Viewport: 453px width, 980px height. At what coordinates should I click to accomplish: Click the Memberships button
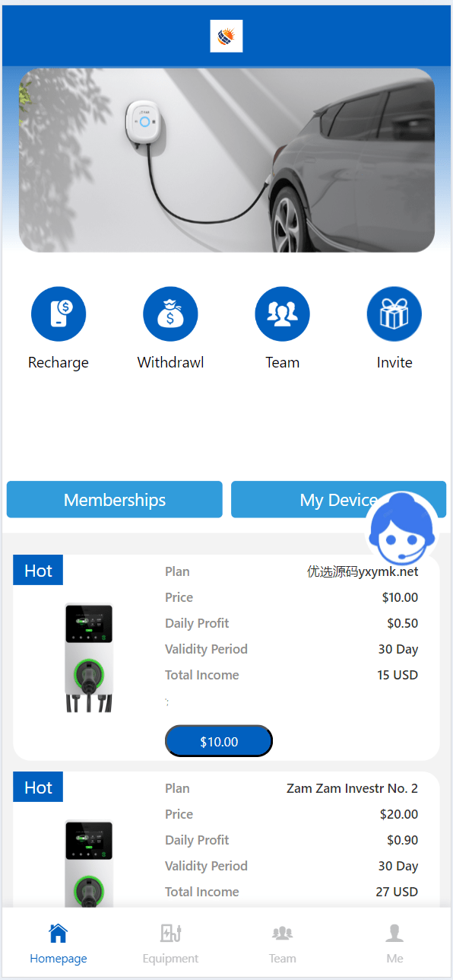[115, 499]
